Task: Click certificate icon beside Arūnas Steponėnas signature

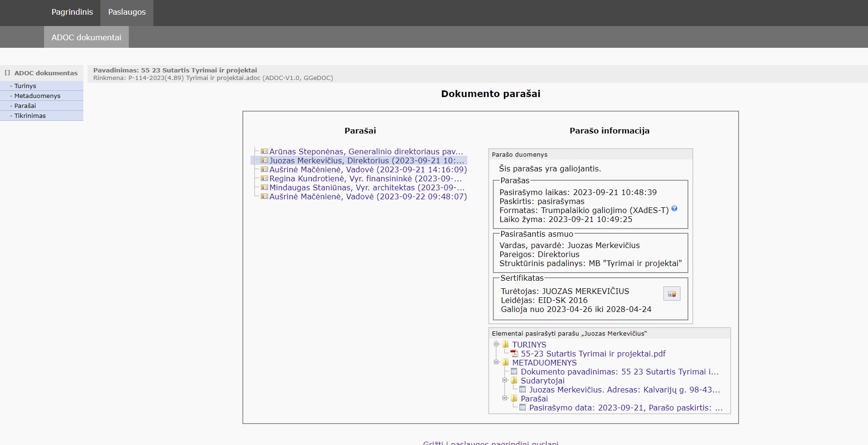Action: 264,151
